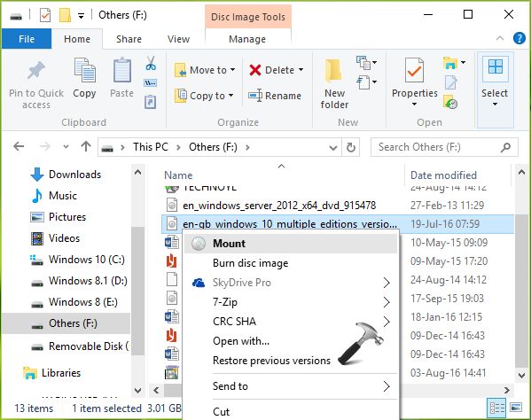Open the Properties dropdown arrow
Image resolution: width=531 pixels, height=420 pixels.
[x=414, y=104]
